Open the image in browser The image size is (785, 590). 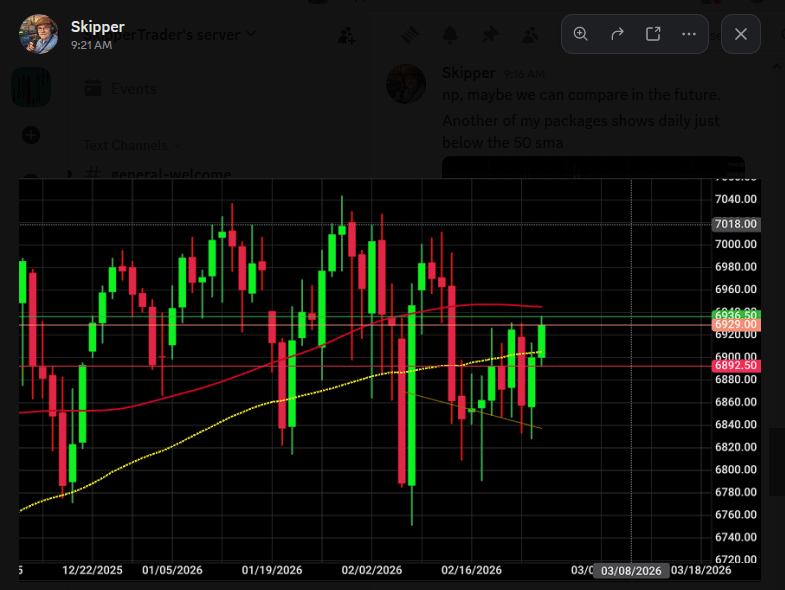click(x=653, y=34)
